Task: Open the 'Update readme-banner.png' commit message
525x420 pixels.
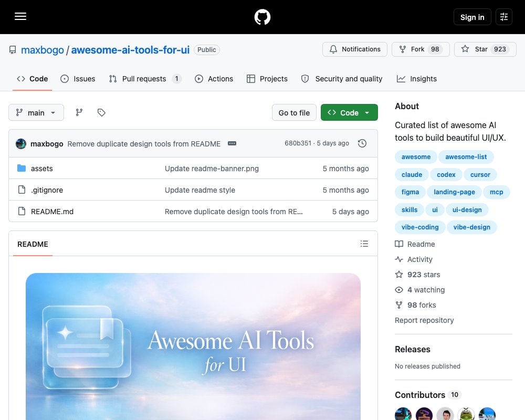Action: point(212,169)
